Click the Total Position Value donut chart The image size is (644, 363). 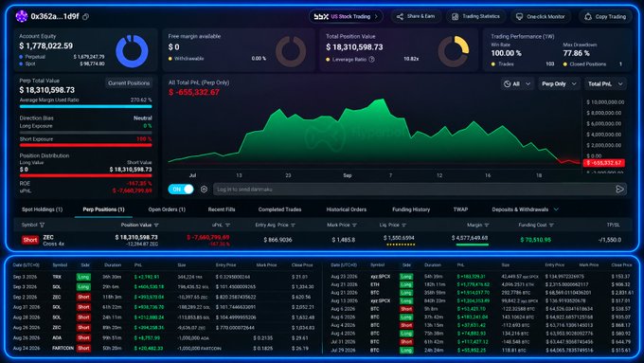pos(454,51)
